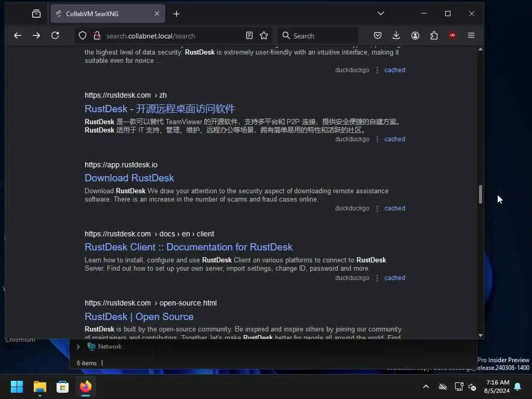The height and width of the screenshot is (399, 532).
Task: Click OneDrive cloud tray icon
Action: (x=443, y=387)
